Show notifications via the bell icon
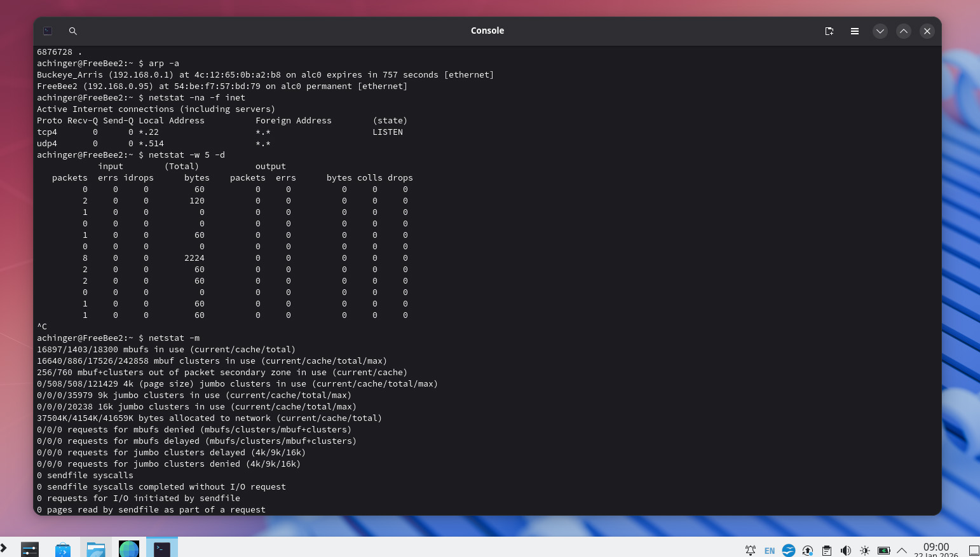 (x=751, y=551)
